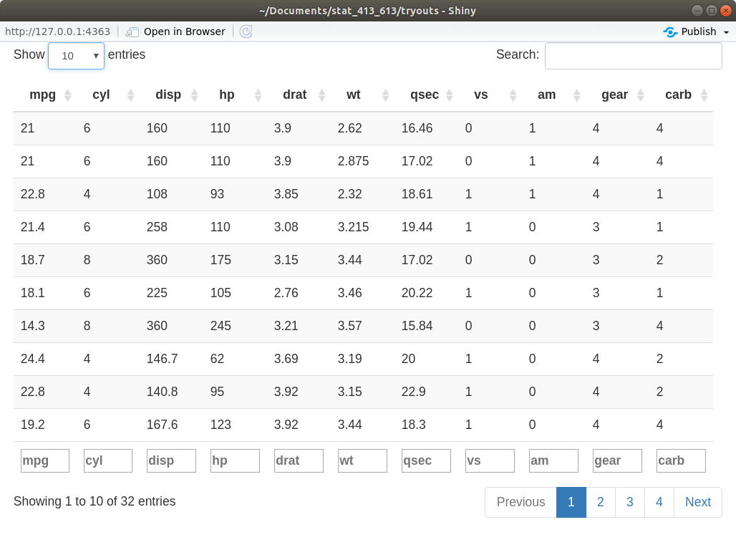Sort table by vs column arrows

coord(513,95)
